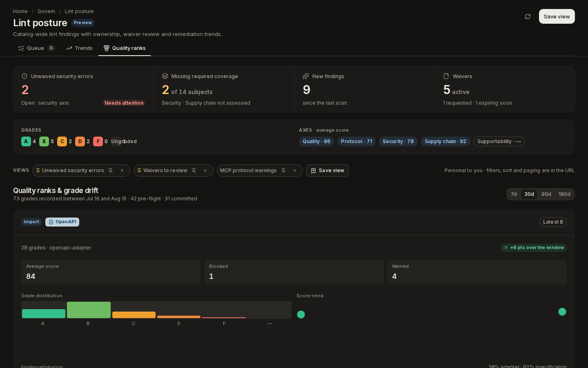Click the Security · 78 axis chip
The height and width of the screenshot is (368, 588).
point(398,141)
